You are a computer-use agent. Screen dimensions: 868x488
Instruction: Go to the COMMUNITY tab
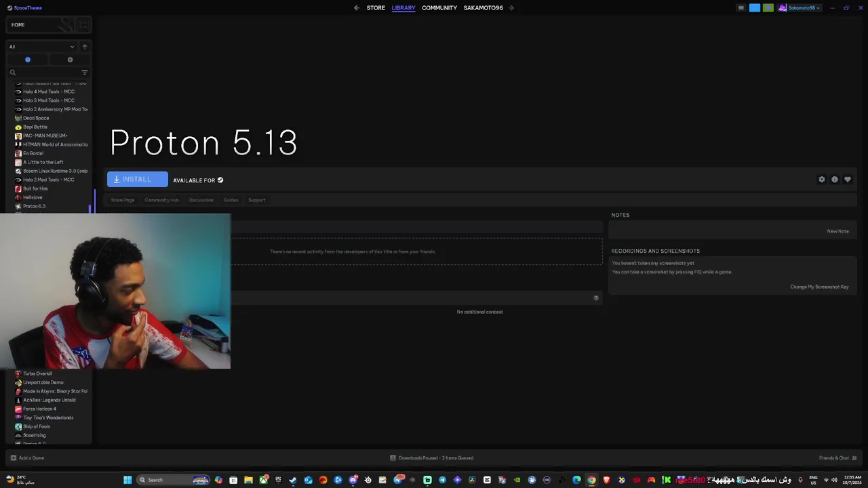point(439,8)
